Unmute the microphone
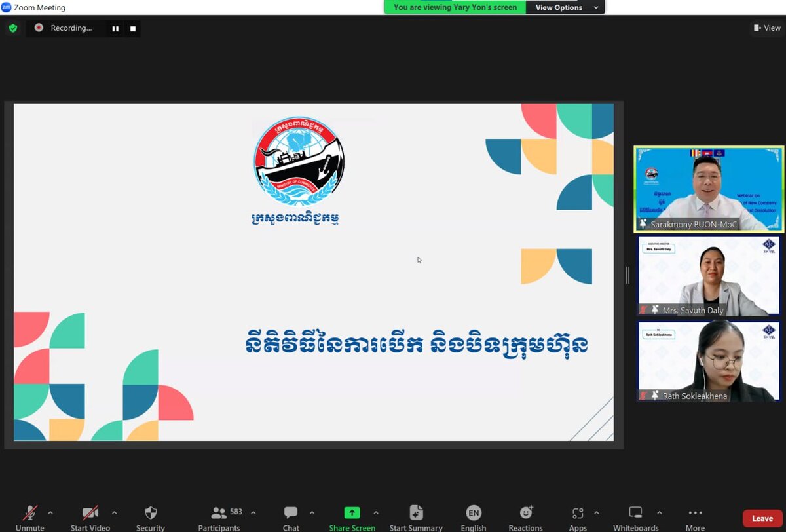Image resolution: width=786 pixels, height=532 pixels. click(30, 517)
